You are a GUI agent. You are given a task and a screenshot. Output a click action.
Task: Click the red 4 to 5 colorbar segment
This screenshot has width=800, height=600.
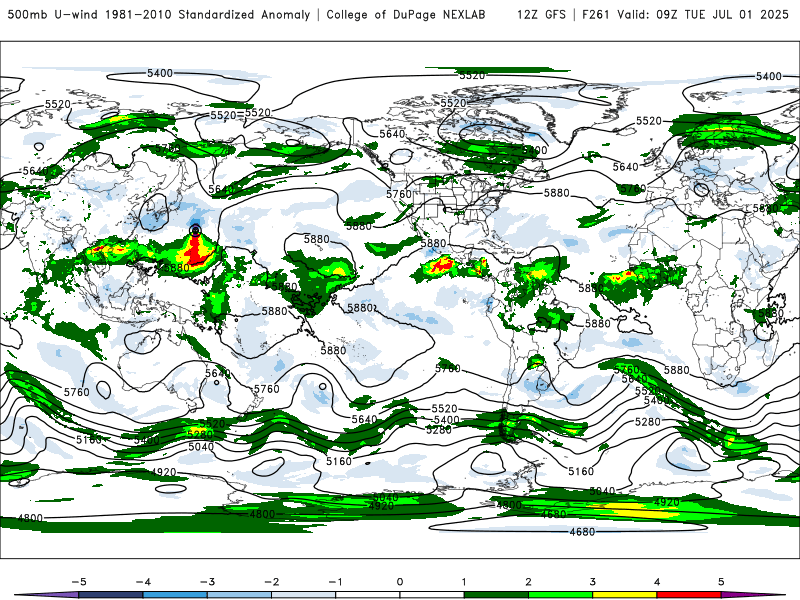688,595
